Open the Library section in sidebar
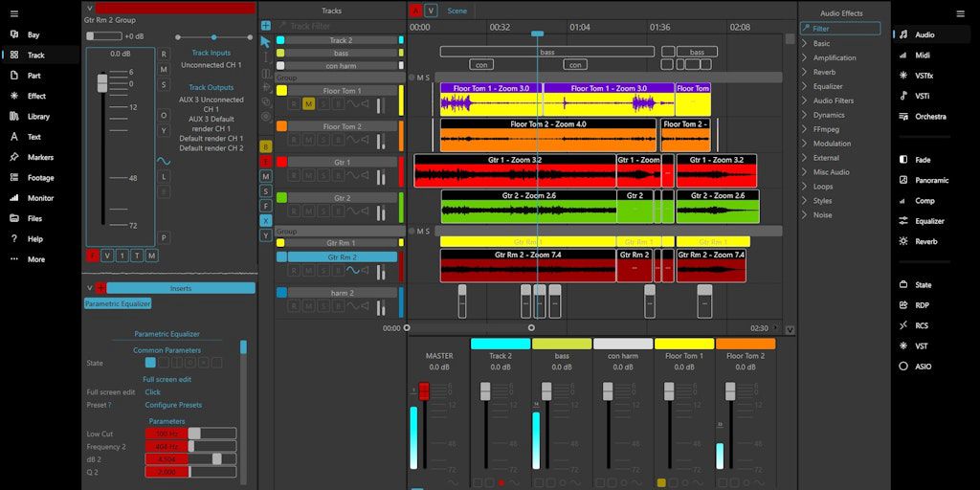Viewport: 980px width, 490px height. 38,117
